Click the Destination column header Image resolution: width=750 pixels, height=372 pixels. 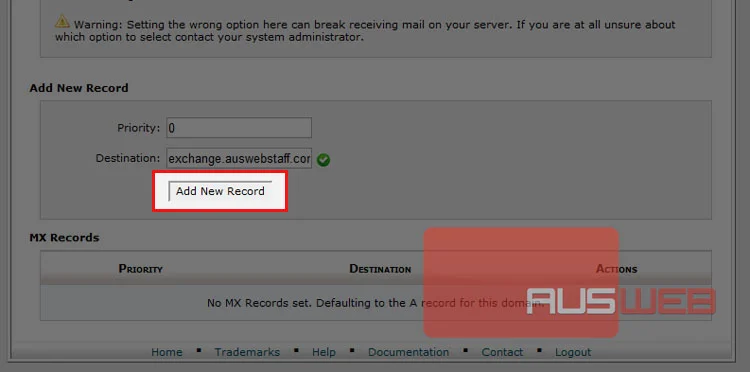click(380, 269)
